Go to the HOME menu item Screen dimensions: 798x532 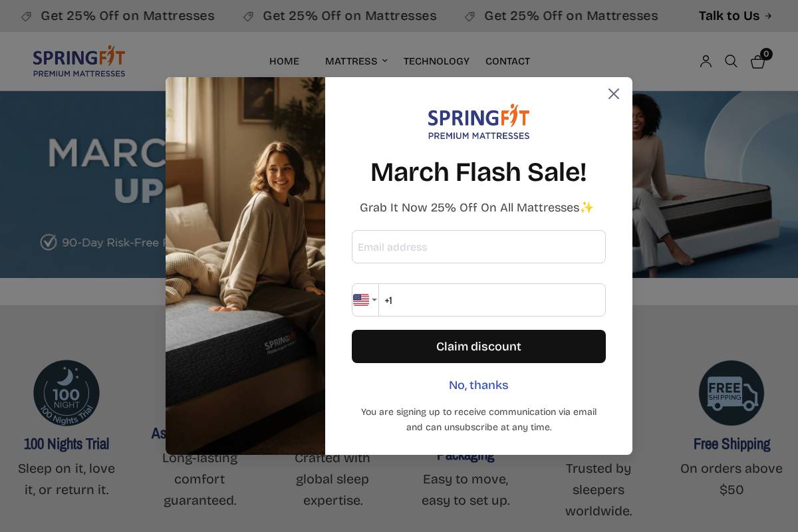pos(284,61)
